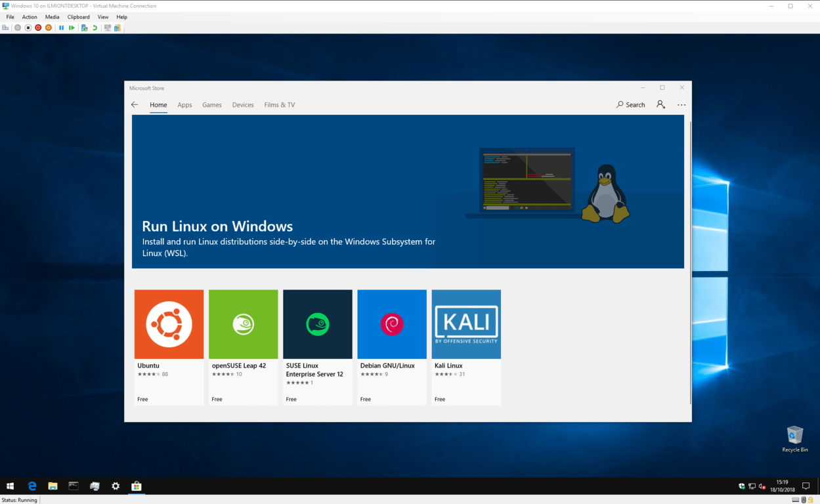820x504 pixels.
Task: Pause the virtual machine
Action: (x=62, y=28)
